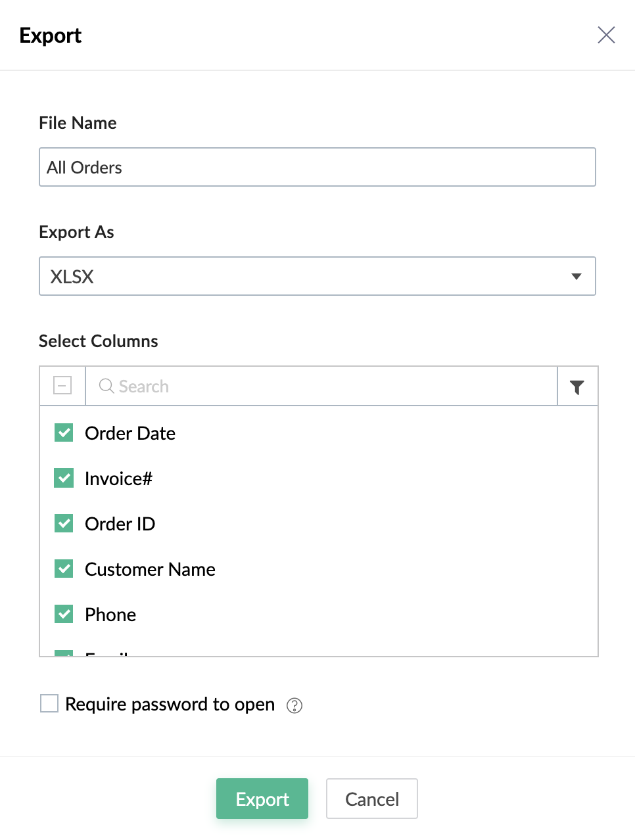Click the Export As dropdown caret arrow
635x840 pixels.
tap(576, 277)
